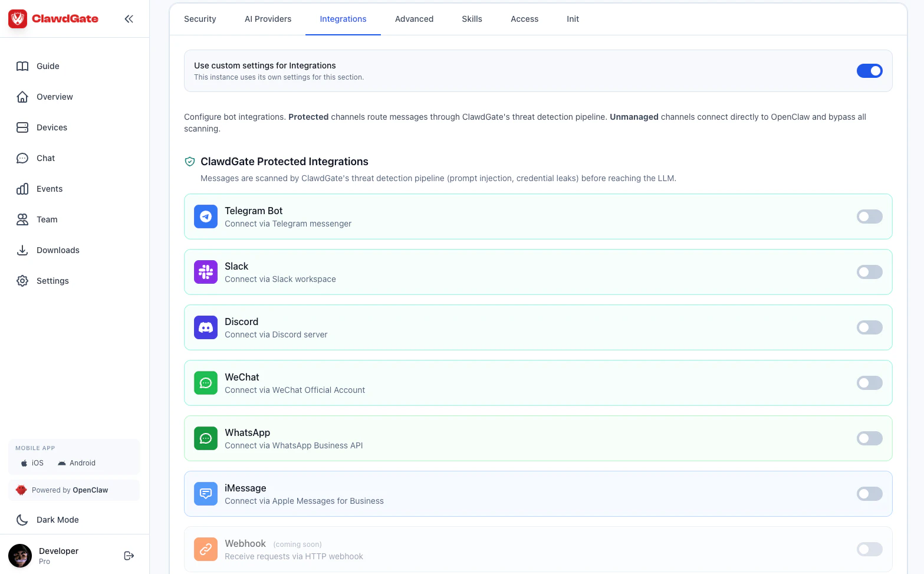Click "Connect via Apple Messages for Business" text

pos(304,501)
